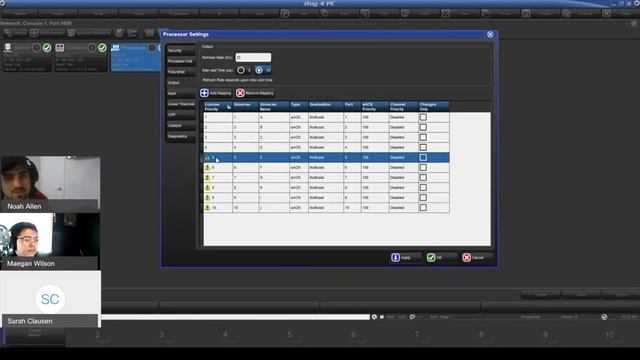Check Changes Only for universe row 10

(x=423, y=207)
